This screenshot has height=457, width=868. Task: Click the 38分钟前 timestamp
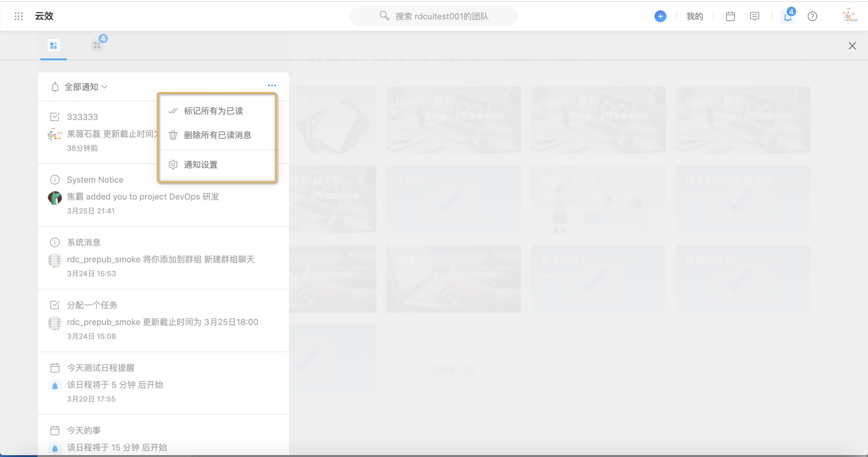point(82,148)
